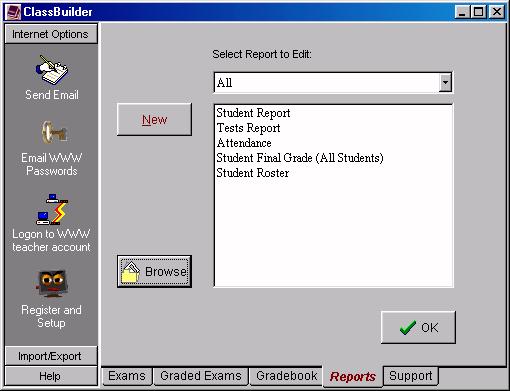
Task: Open the Help sidebar section
Action: [51, 376]
